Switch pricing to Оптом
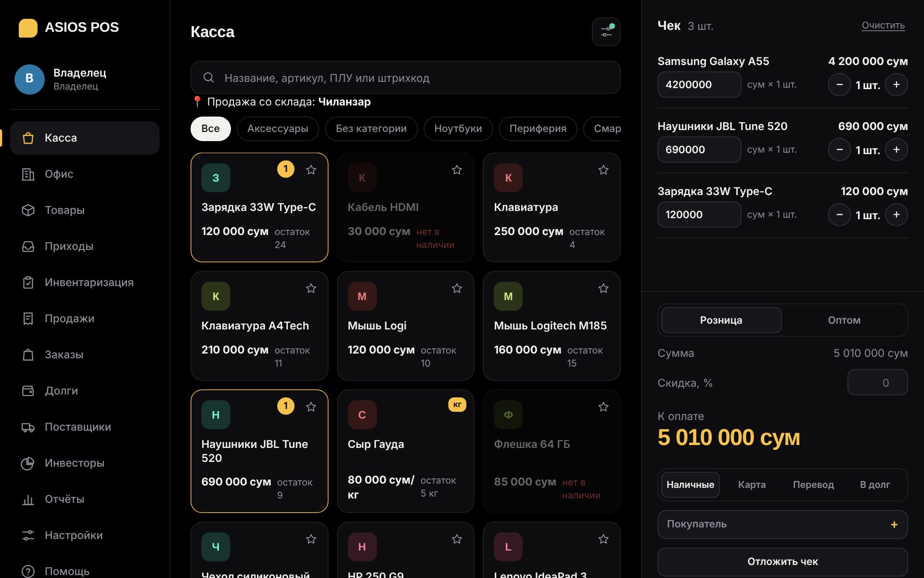This screenshot has height=578, width=924. tap(844, 320)
